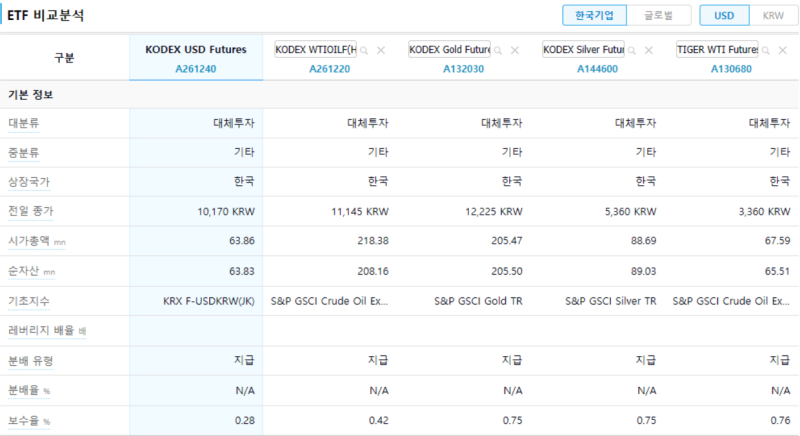Remove the KODEX Silver Futur comparison column
This screenshot has height=436, width=800.
tap(648, 50)
